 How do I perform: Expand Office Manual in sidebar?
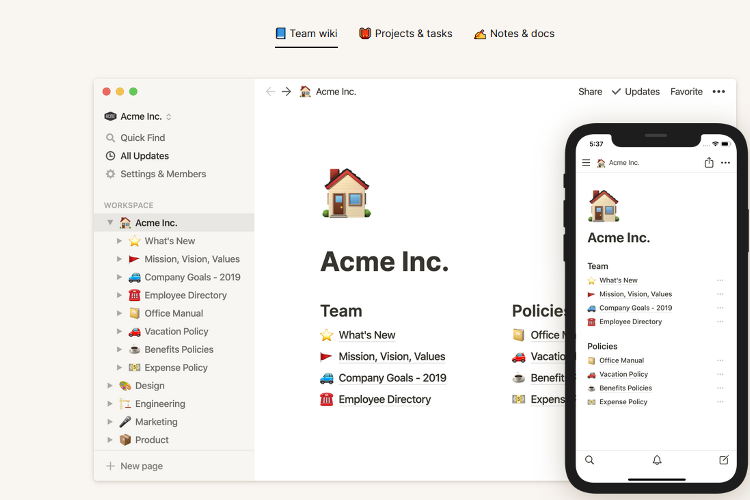click(x=120, y=313)
